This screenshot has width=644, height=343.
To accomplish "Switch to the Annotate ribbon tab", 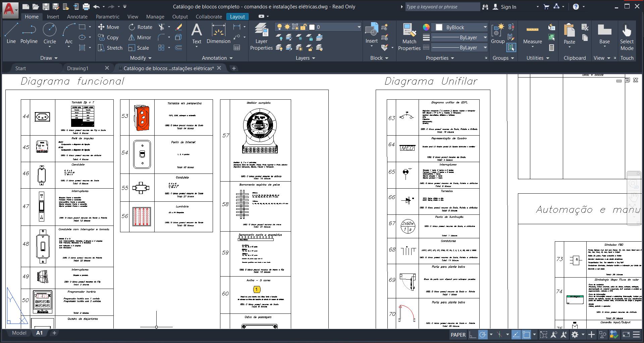I will [x=77, y=16].
